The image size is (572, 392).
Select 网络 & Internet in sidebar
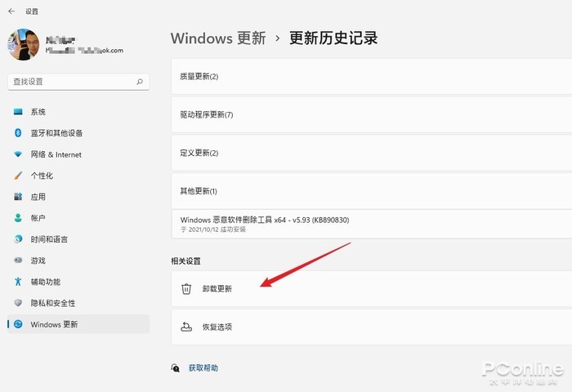[x=56, y=154]
